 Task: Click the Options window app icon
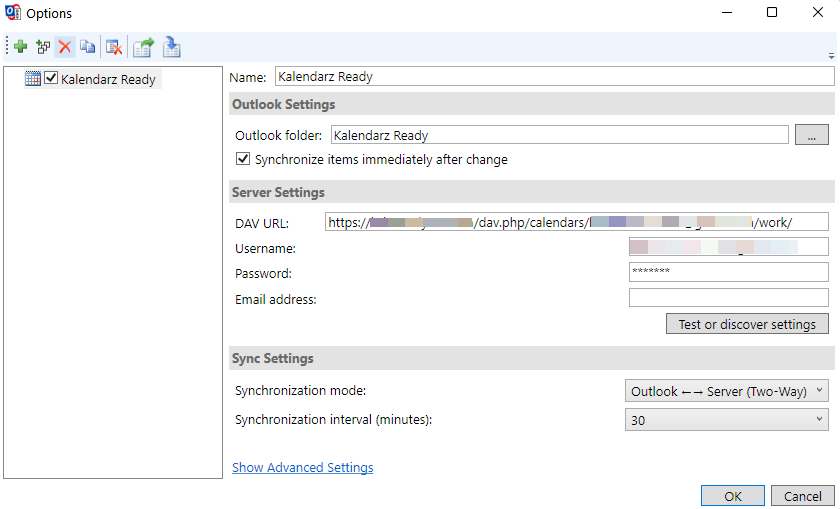pyautogui.click(x=12, y=12)
